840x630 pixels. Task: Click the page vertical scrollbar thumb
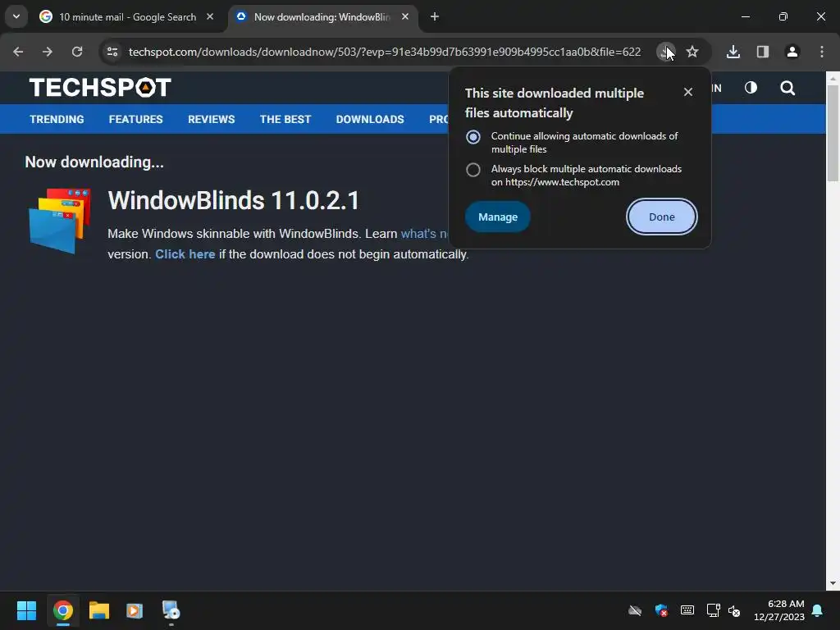(833, 133)
